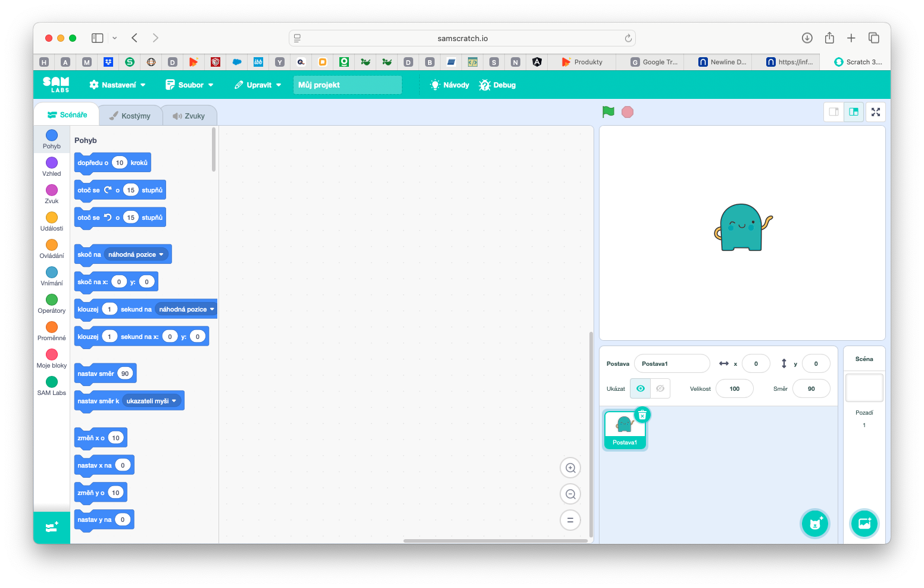The width and height of the screenshot is (924, 588).
Task: Open the Návody tutorials button
Action: pos(450,85)
